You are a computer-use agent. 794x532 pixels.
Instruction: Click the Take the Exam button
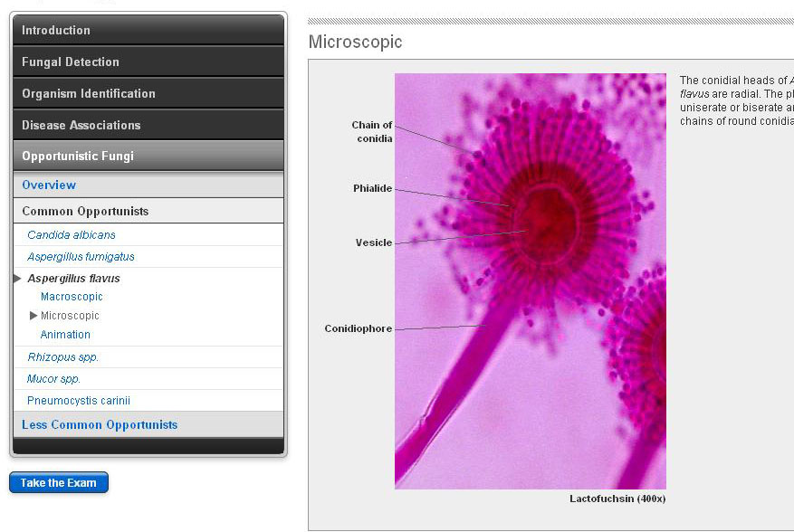[x=59, y=483]
